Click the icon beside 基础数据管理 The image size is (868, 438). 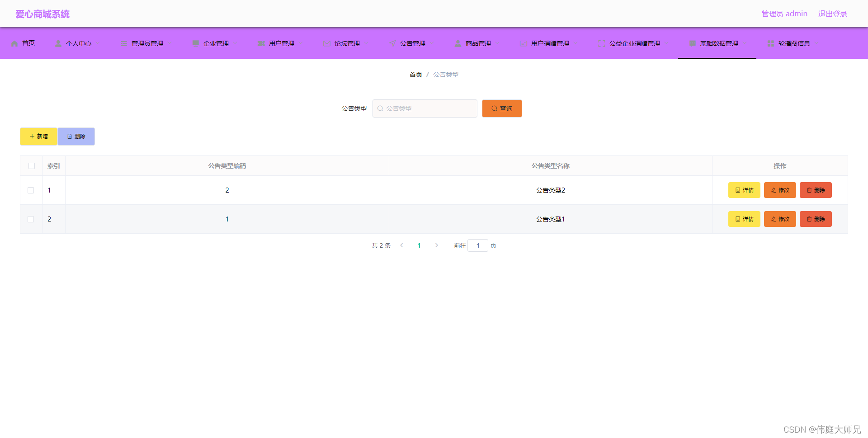pyautogui.click(x=693, y=43)
